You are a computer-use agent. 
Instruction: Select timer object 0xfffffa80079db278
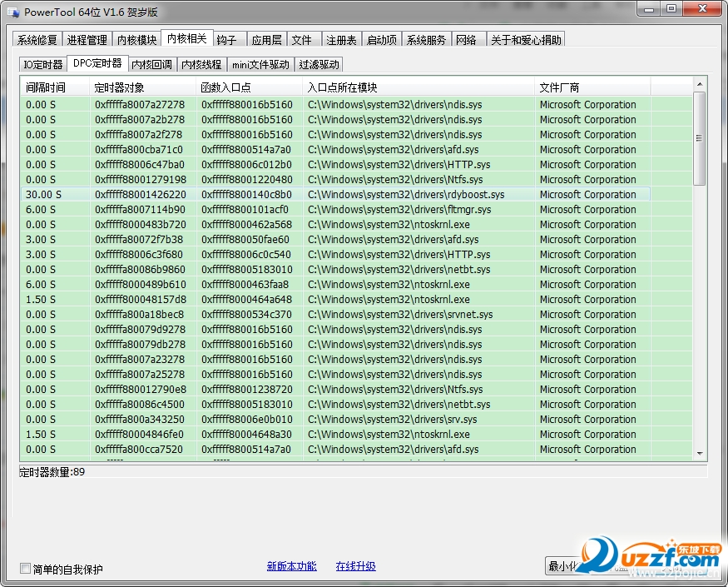(x=141, y=345)
